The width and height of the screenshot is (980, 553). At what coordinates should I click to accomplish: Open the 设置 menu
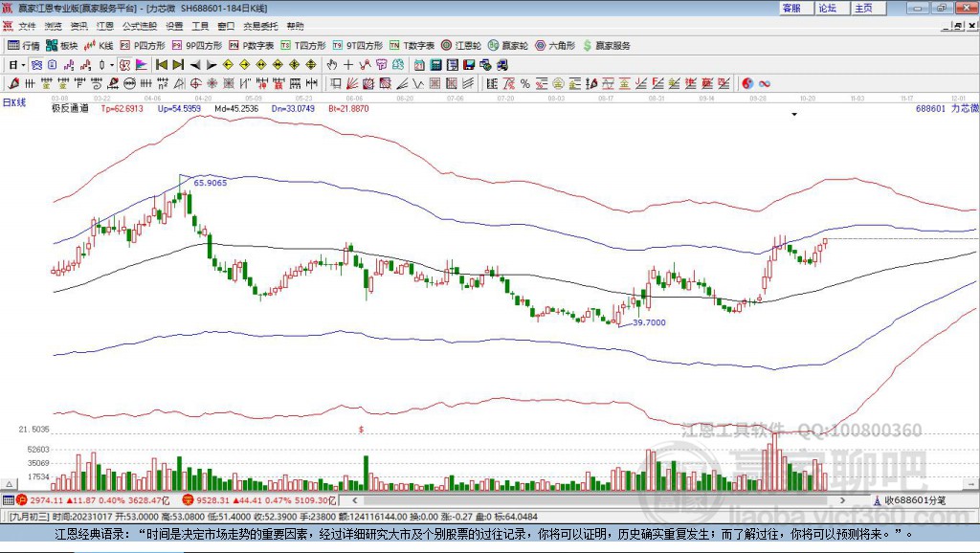point(174,26)
